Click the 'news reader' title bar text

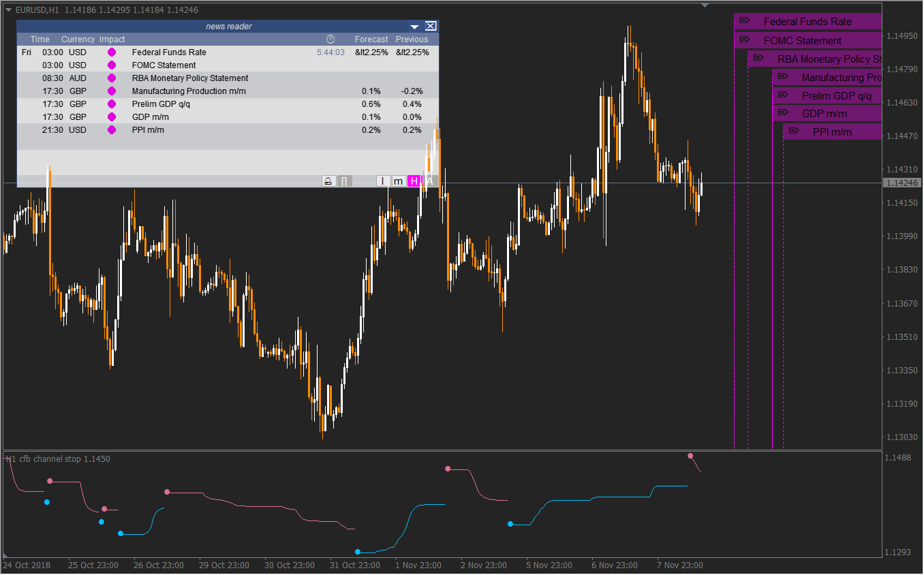point(229,27)
